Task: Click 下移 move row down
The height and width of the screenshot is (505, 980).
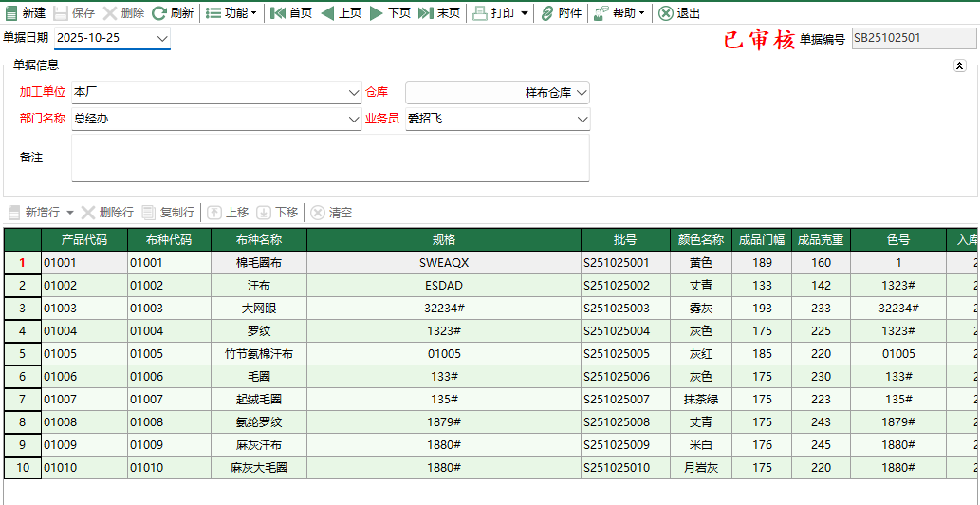Action: [x=278, y=213]
